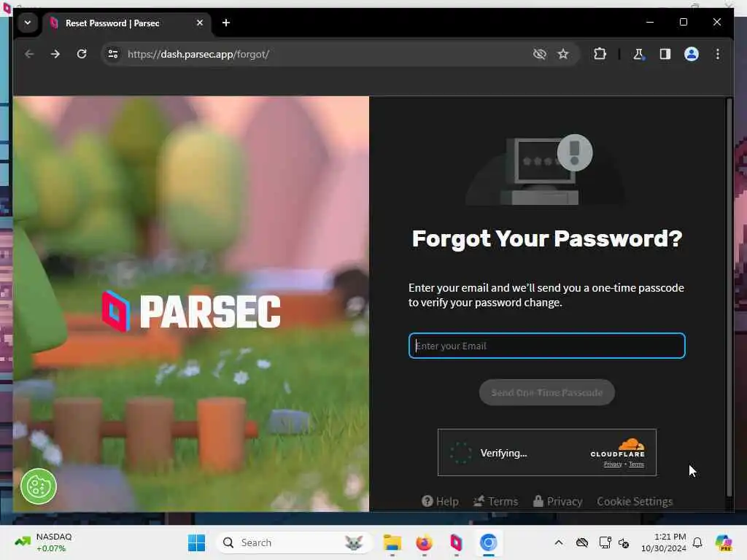Open Cloudflare Terms link
Image resolution: width=747 pixels, height=560 pixels.
pyautogui.click(x=636, y=464)
